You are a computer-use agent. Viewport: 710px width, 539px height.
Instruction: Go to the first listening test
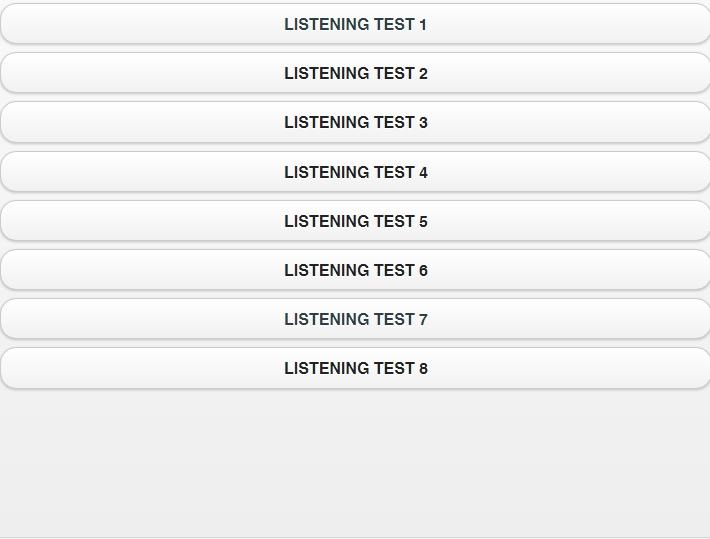[355, 24]
